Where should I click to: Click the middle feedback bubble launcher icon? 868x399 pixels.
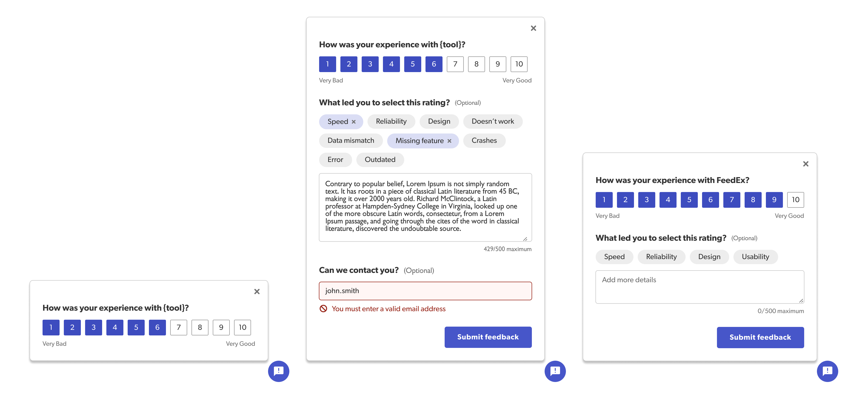click(555, 371)
